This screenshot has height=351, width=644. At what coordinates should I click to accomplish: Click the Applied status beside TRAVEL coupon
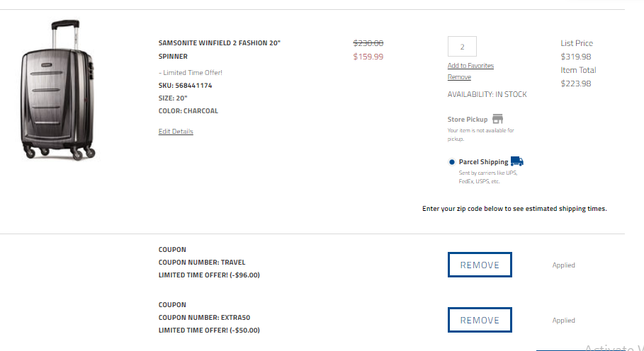[x=564, y=265]
